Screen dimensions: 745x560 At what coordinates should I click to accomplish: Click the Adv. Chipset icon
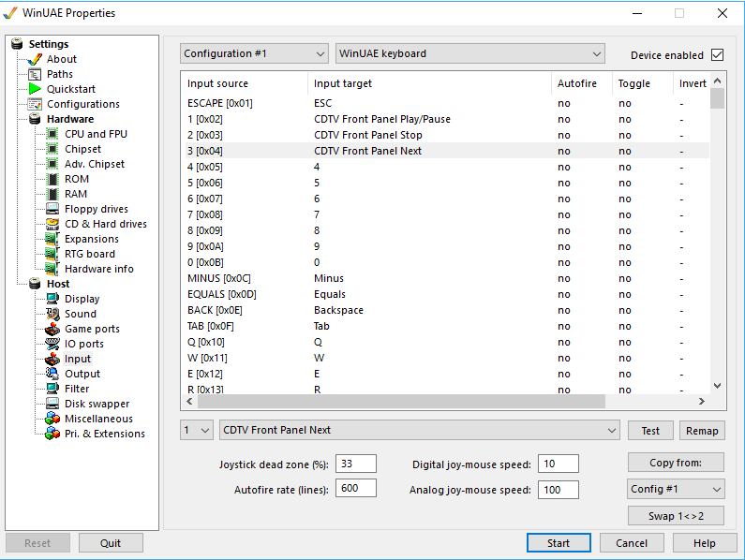tap(52, 164)
